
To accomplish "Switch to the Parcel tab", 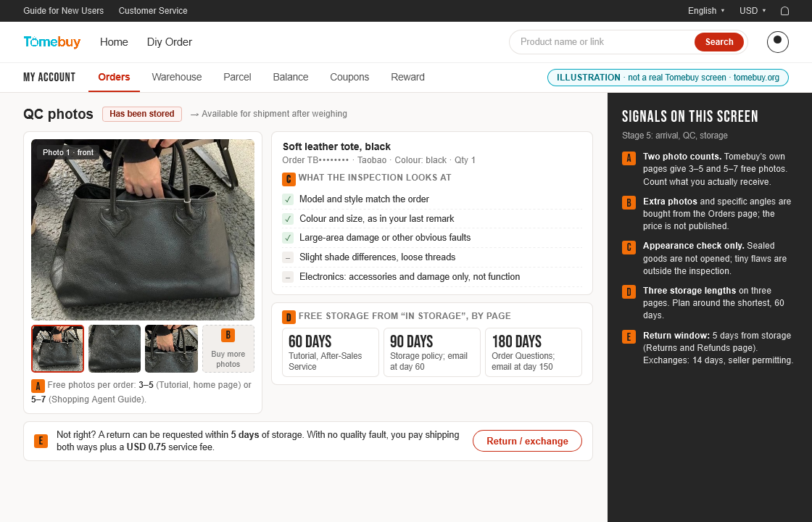I will (237, 77).
